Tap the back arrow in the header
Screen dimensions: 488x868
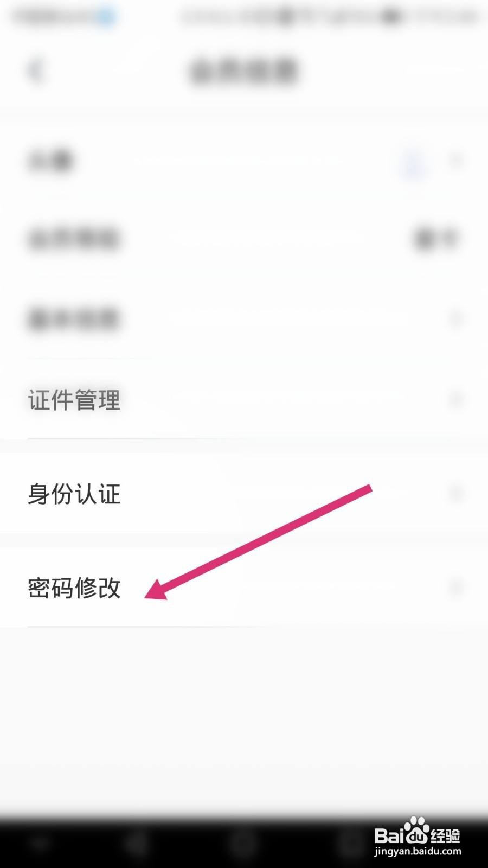36,71
